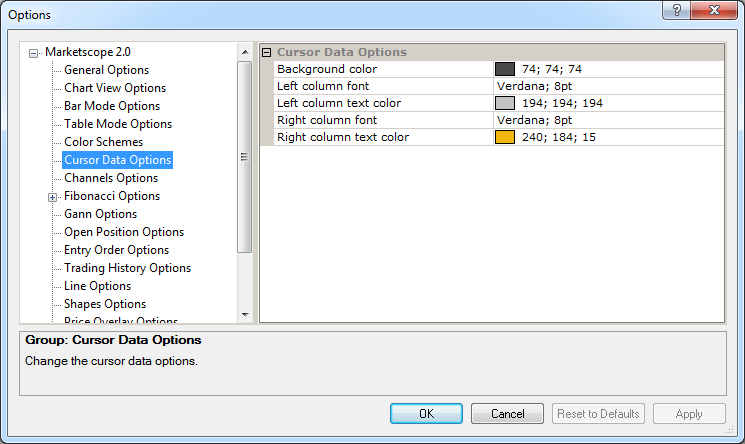Click the 240; 184; 15 color value
This screenshot has height=444, width=745.
point(559,137)
